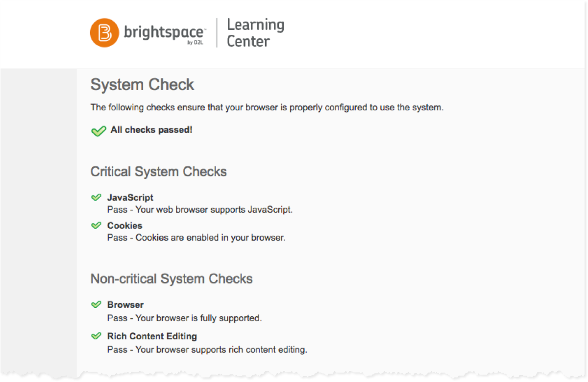Click the rich content editing support text
588x382 pixels.
(207, 350)
